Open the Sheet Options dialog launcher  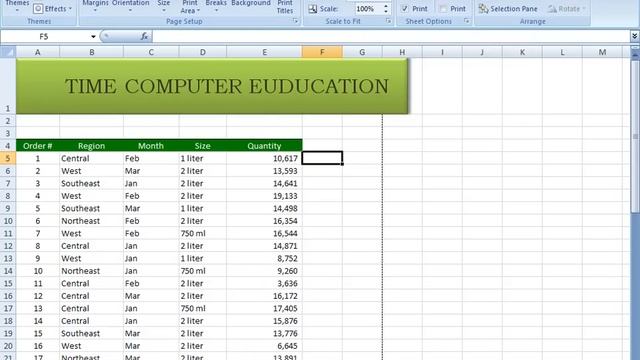coord(467,21)
